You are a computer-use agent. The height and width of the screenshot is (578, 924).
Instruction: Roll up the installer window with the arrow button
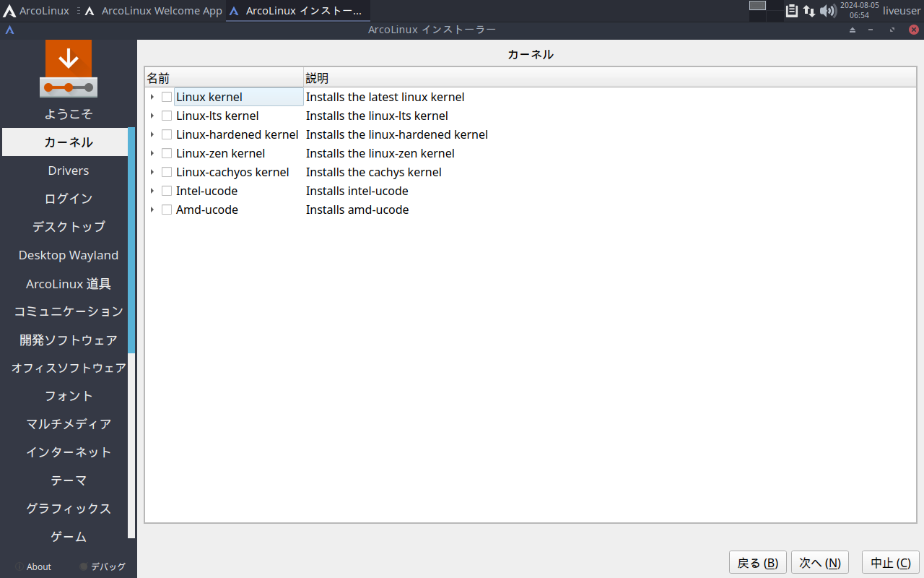coord(853,30)
